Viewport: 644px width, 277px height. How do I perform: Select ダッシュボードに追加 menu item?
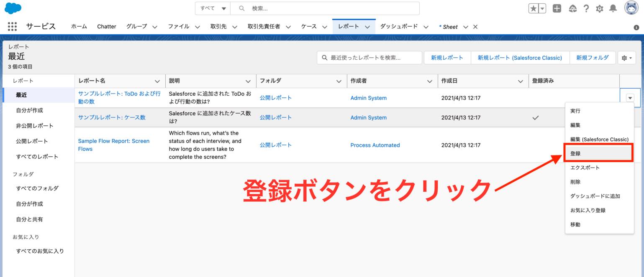point(599,196)
